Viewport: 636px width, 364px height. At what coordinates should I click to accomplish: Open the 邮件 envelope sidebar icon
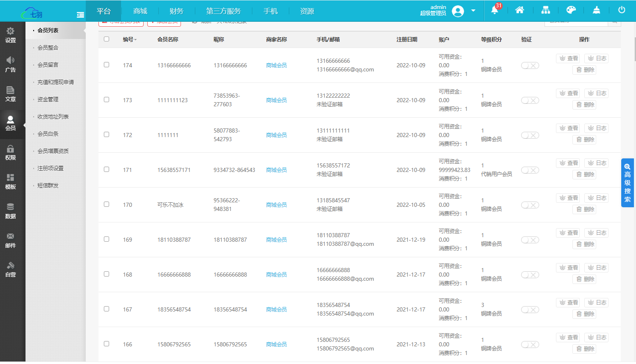tap(11, 240)
